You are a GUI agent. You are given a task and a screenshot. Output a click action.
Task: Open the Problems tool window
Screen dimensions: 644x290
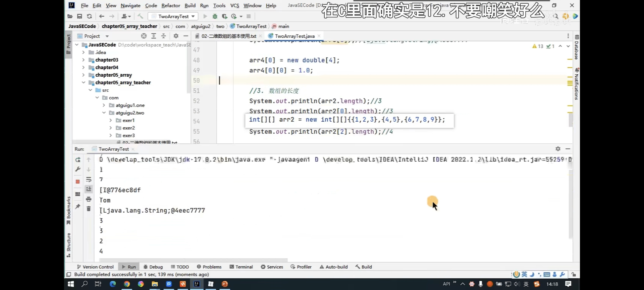pyautogui.click(x=209, y=267)
